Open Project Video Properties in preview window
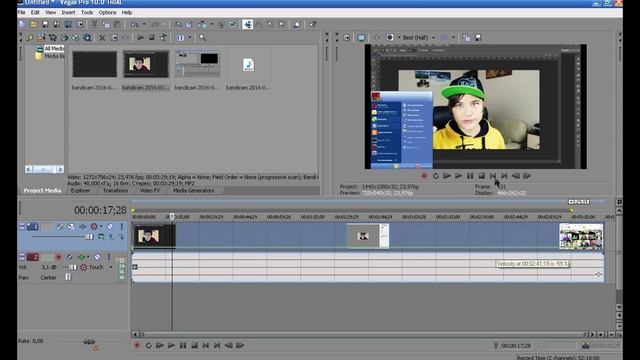Viewport: 640px width, 360px height. point(347,38)
